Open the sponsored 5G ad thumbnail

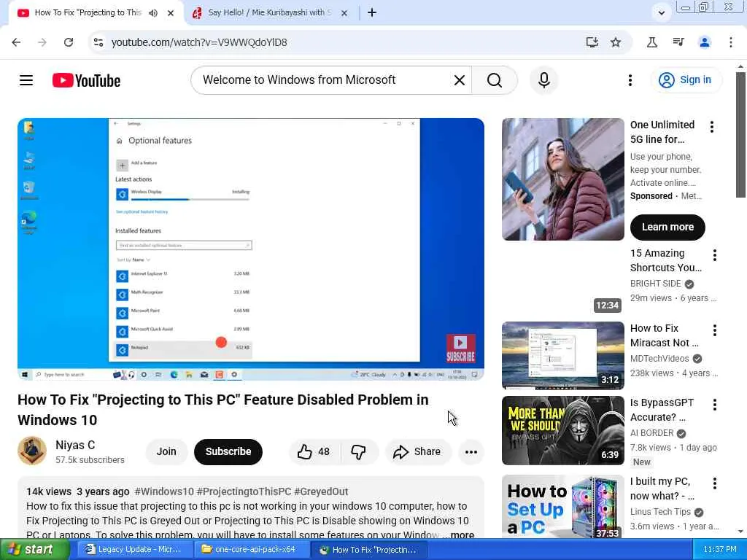(x=562, y=179)
